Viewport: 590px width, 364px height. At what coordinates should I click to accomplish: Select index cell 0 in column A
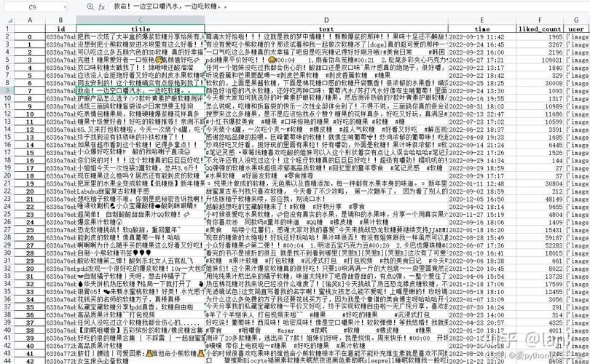pos(30,36)
